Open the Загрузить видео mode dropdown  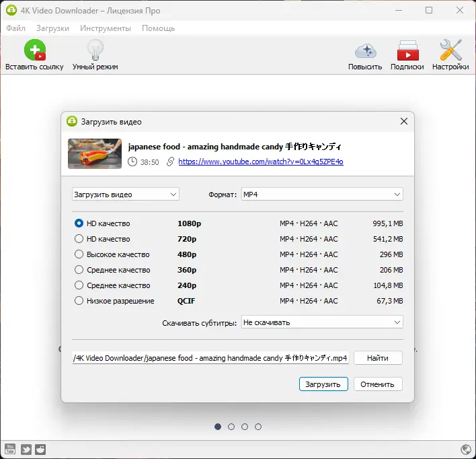125,195
